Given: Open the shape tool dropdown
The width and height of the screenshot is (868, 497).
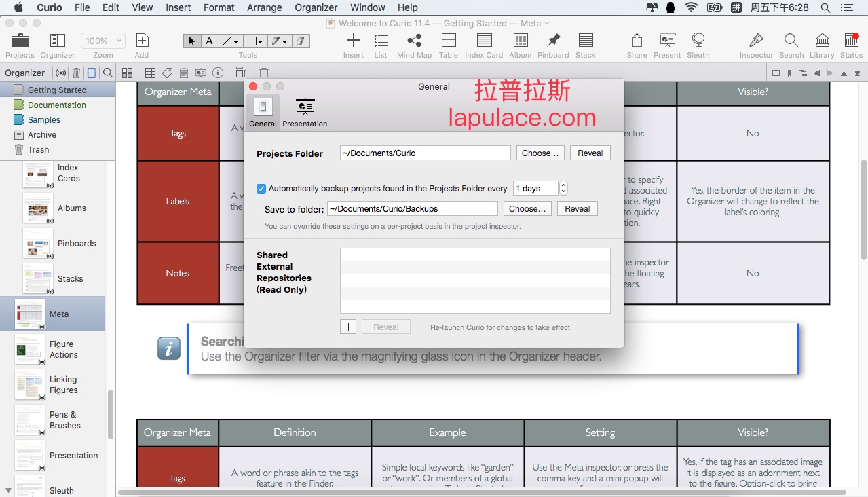Looking at the screenshot, I should pyautogui.click(x=255, y=41).
